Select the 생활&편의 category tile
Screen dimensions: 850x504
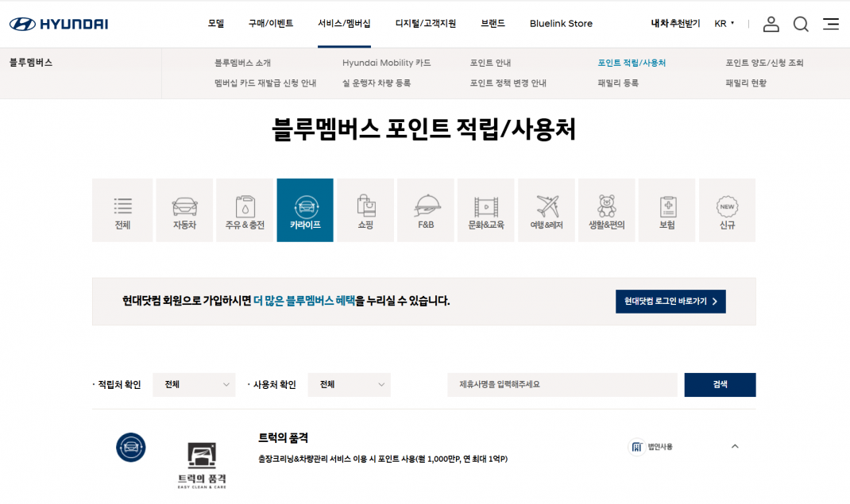607,210
